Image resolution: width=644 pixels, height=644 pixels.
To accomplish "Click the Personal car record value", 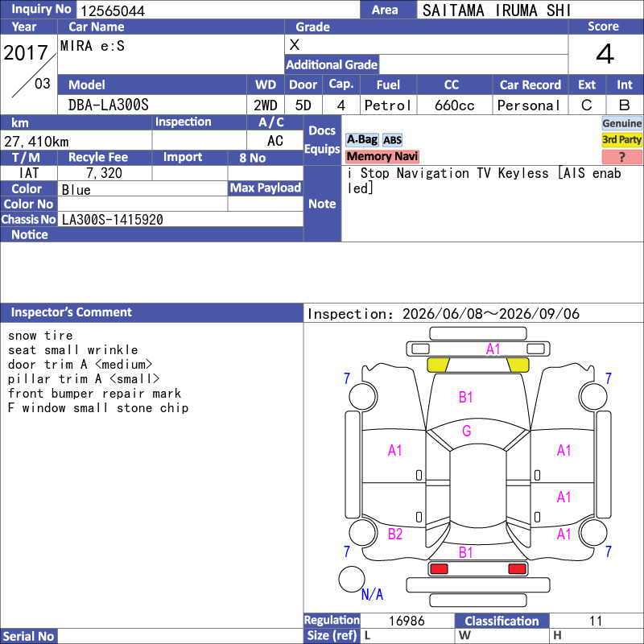I will pyautogui.click(x=529, y=105).
